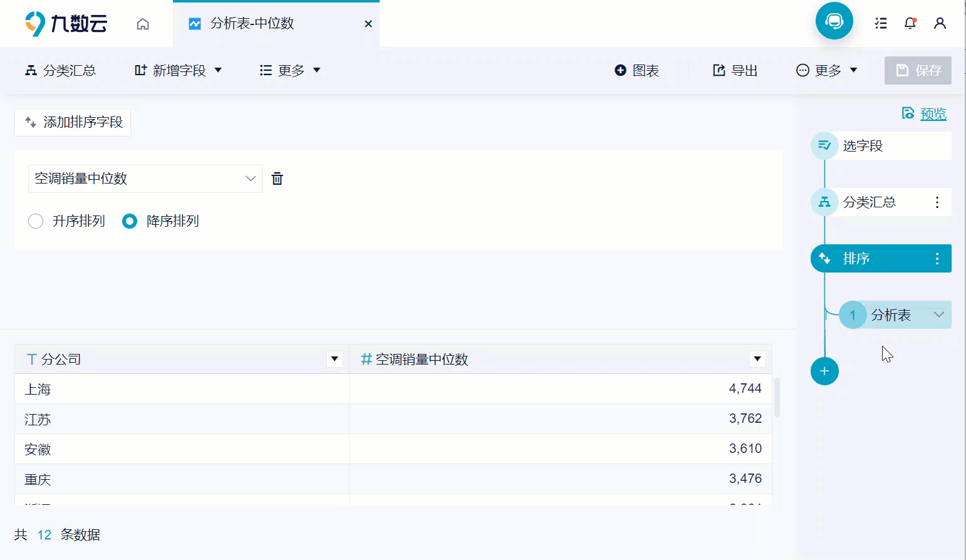Click the 分公司 column header text
The image size is (966, 560).
pyautogui.click(x=61, y=360)
